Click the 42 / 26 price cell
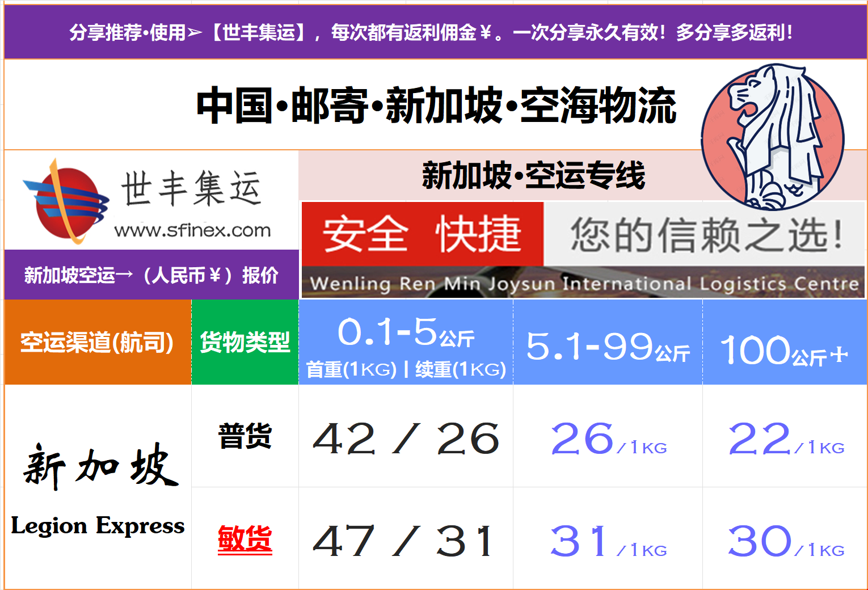The width and height of the screenshot is (868, 590). point(406,439)
